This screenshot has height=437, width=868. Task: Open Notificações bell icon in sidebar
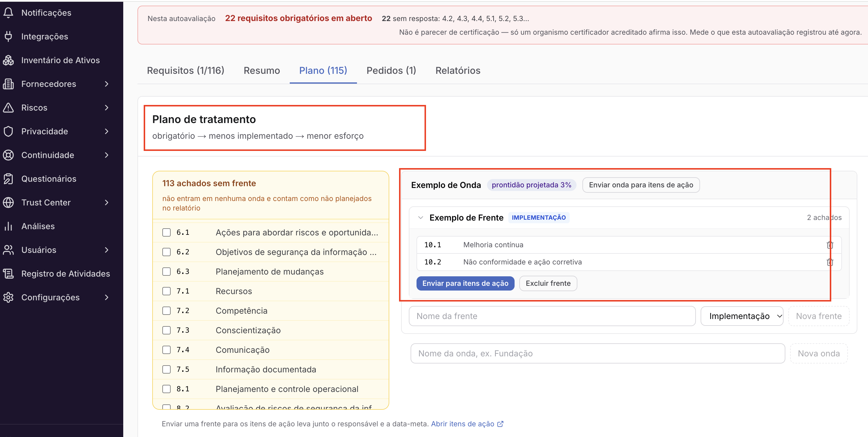[x=8, y=13]
